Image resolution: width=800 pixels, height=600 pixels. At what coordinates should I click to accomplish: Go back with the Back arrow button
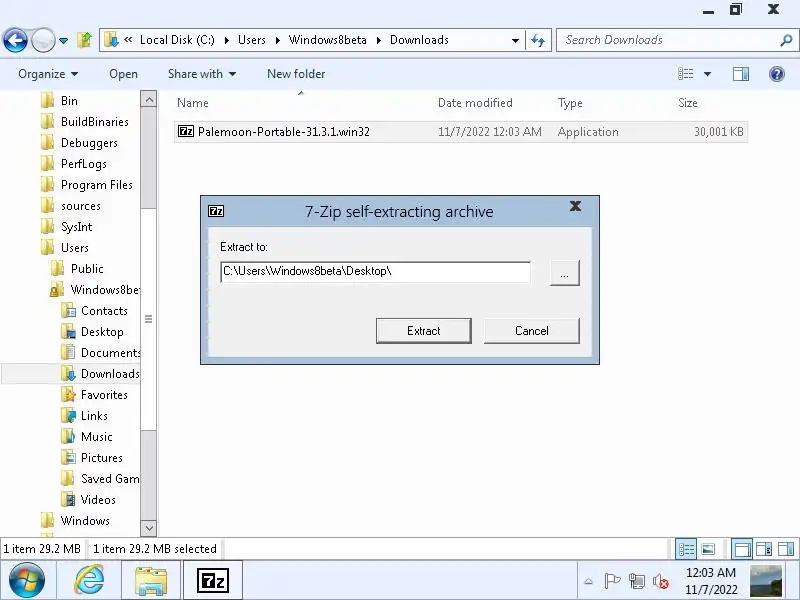[15, 40]
